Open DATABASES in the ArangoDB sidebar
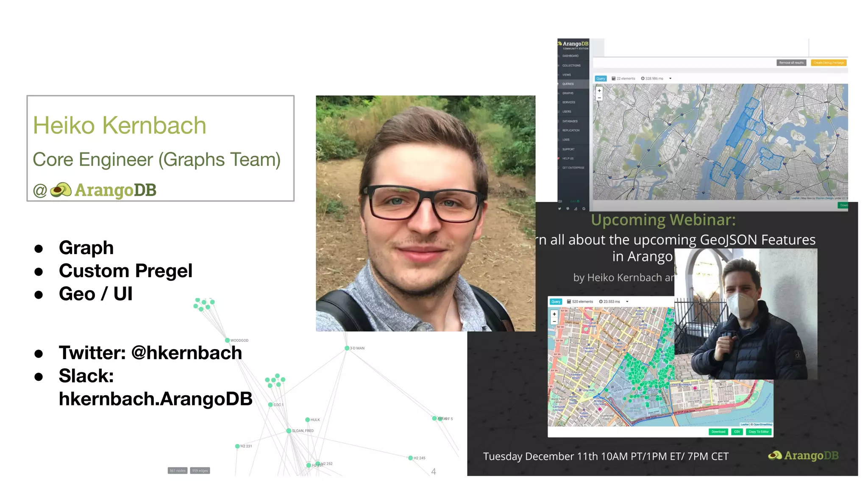This screenshot has width=868, height=488. pos(570,121)
